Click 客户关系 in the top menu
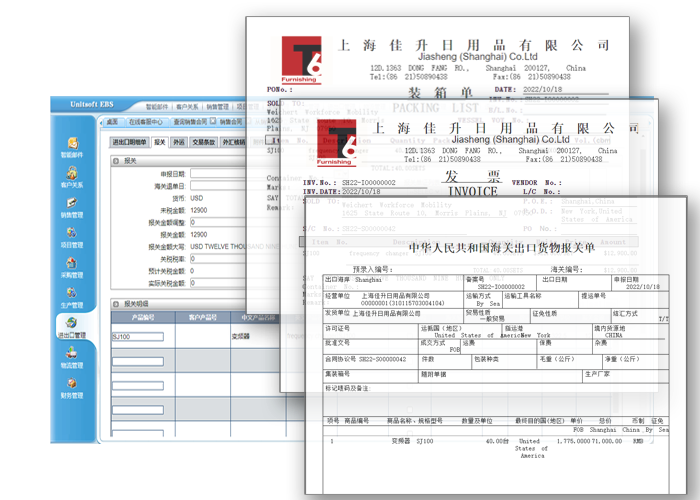Screen dimensions: 700x500 coord(188,105)
